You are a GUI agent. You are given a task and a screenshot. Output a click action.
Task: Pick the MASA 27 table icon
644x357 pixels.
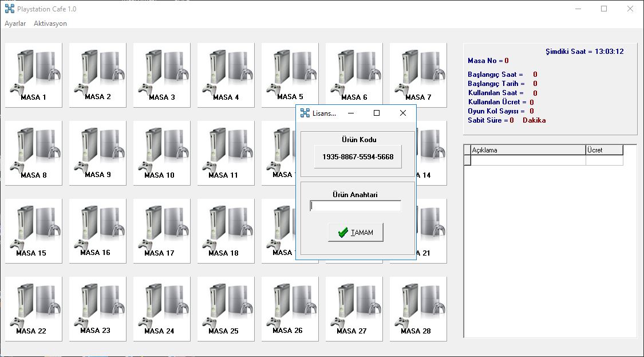coord(354,309)
